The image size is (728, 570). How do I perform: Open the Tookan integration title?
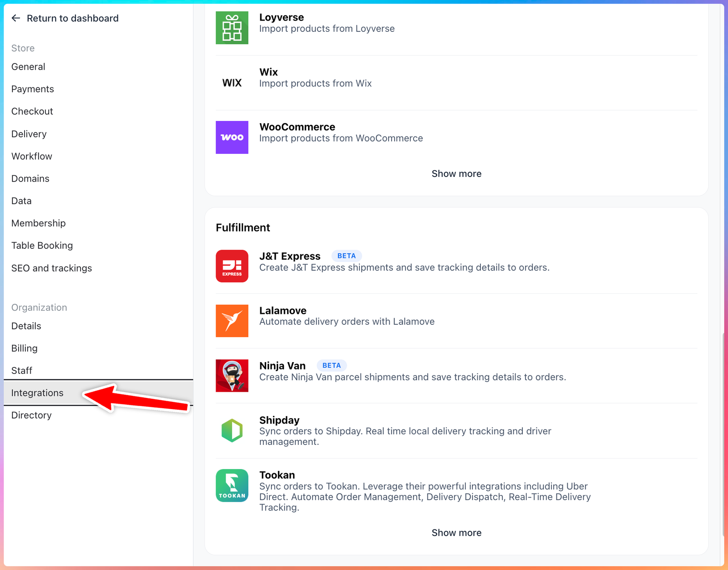277,475
